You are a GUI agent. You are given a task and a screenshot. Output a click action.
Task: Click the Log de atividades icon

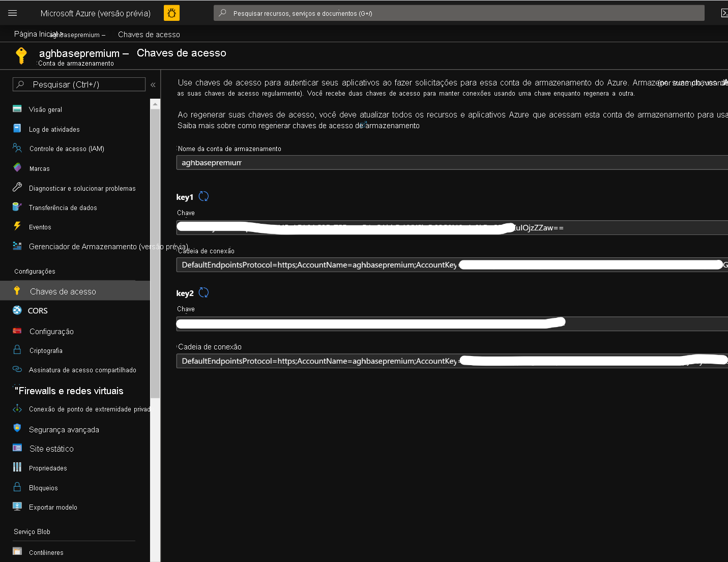[x=17, y=129]
